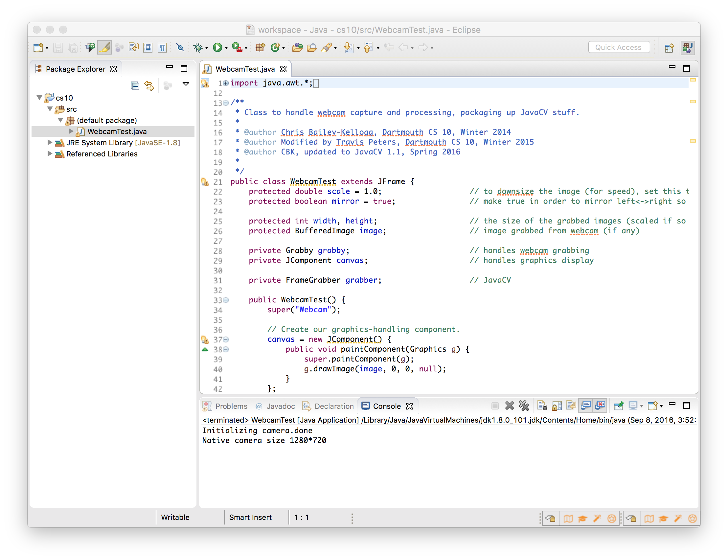Viewport: 728px width, 560px height.
Task: Click the New Java Class icon
Action: point(275,48)
